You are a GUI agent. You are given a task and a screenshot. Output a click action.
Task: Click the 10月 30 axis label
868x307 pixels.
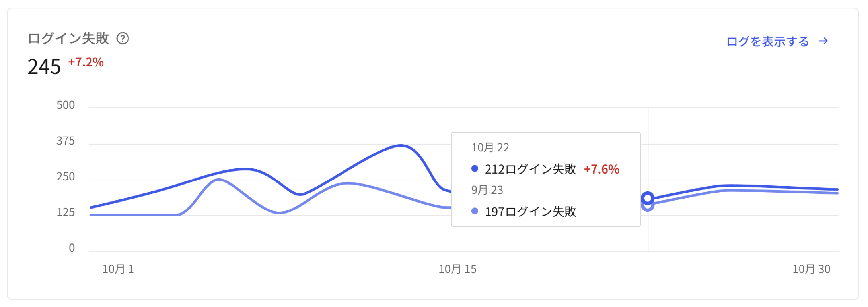pyautogui.click(x=812, y=269)
